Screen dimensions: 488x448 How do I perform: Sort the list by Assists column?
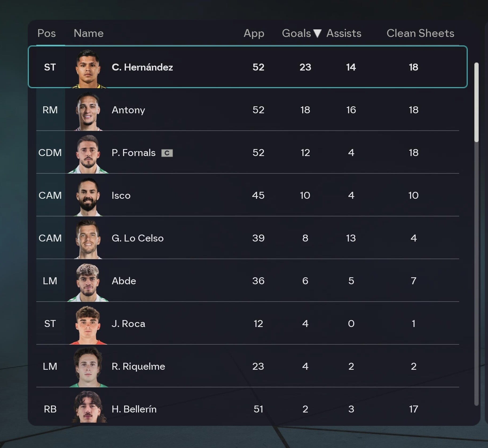(344, 33)
